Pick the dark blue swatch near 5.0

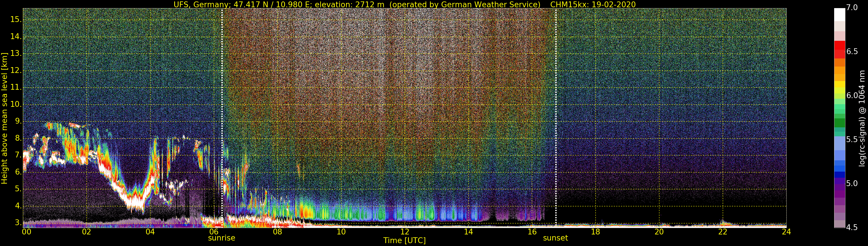pyautogui.click(x=839, y=175)
